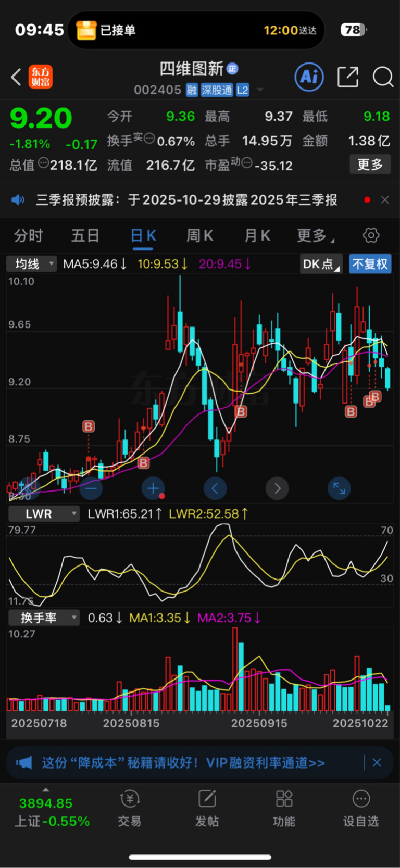Screen dimensions: 400x868
Task: Tap the L2 badge
Action: point(243,90)
